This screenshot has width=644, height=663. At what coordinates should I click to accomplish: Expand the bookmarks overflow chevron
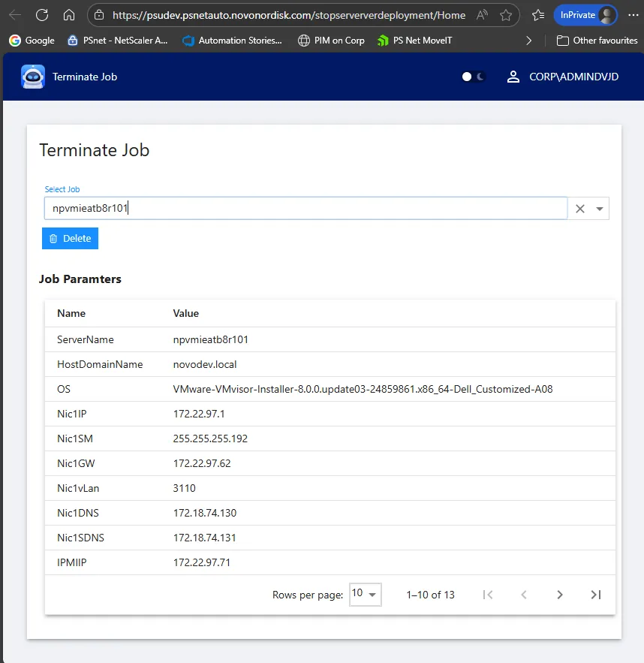point(529,41)
